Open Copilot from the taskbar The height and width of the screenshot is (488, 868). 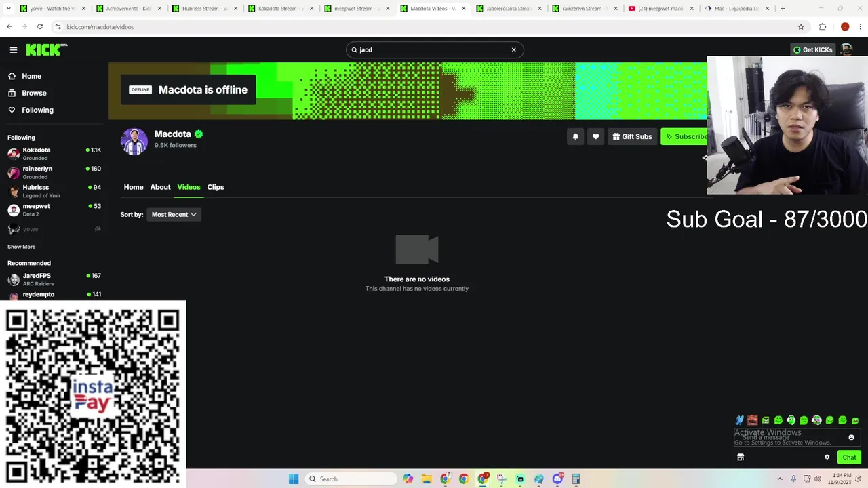click(x=408, y=479)
